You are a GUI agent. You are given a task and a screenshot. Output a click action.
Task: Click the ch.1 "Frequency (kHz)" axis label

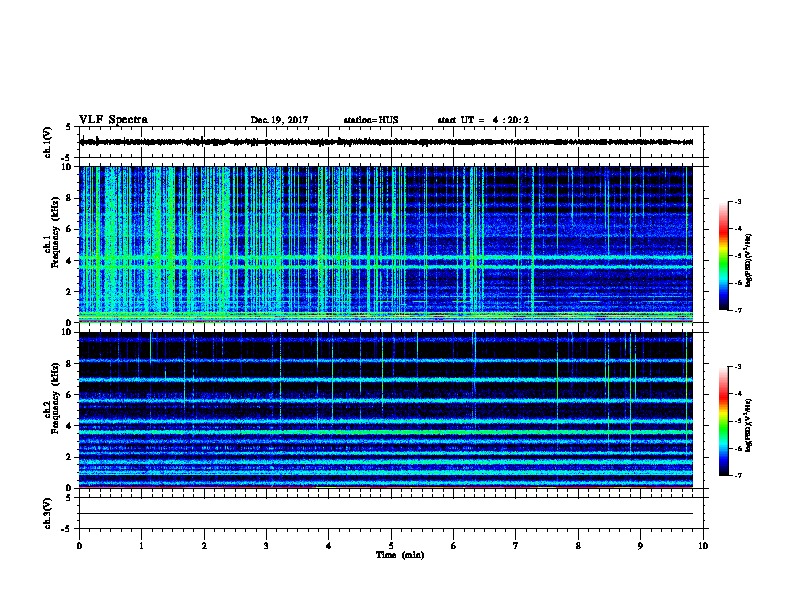pyautogui.click(x=55, y=232)
